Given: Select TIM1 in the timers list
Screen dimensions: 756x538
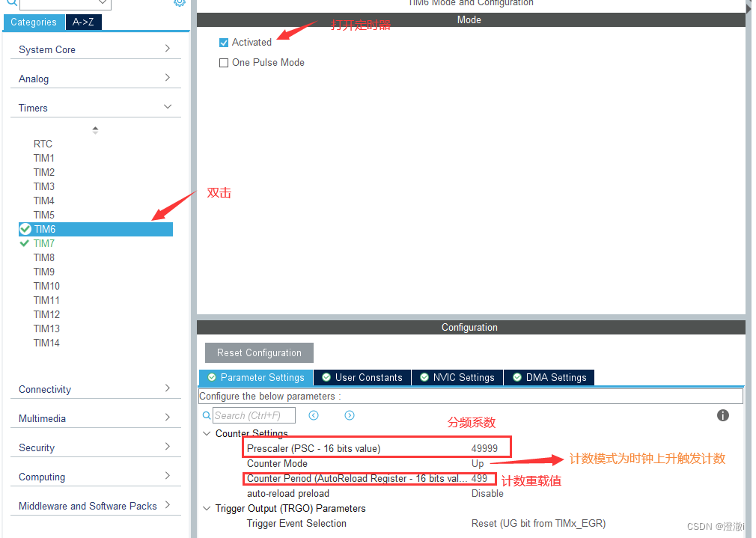Looking at the screenshot, I should 44,158.
